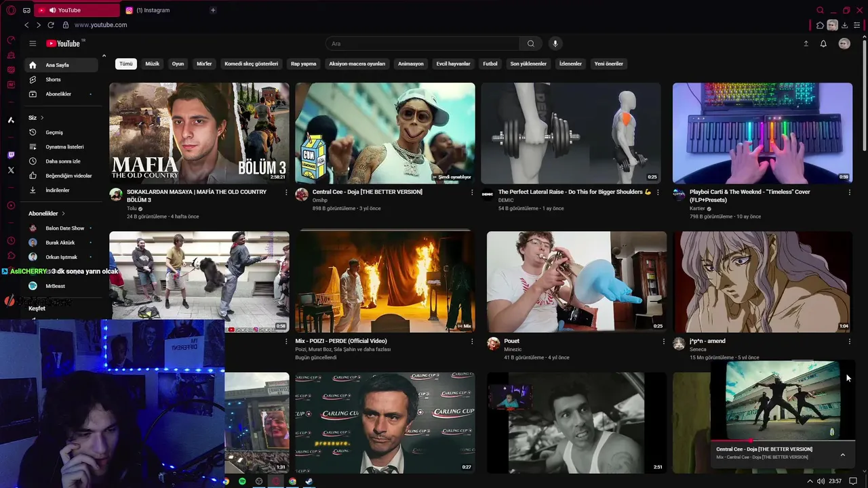868x488 pixels.
Task: Open the Mafia The Old Country thumbnail
Action: [199, 133]
